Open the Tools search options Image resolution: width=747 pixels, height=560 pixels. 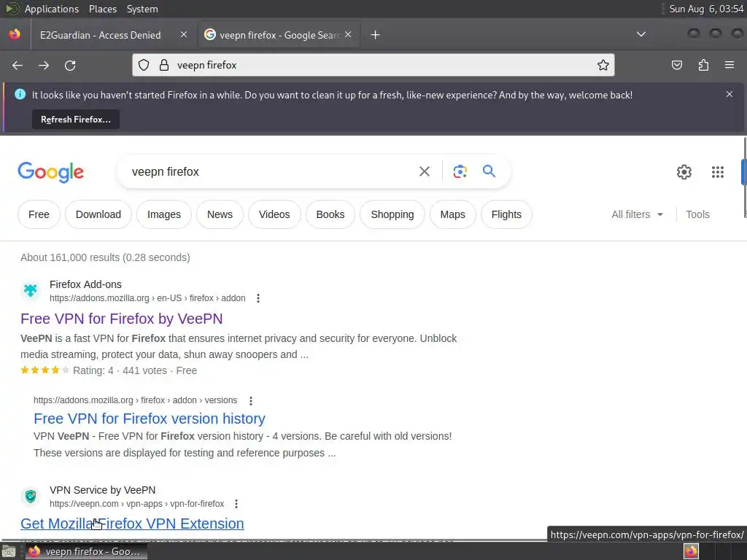(x=697, y=214)
